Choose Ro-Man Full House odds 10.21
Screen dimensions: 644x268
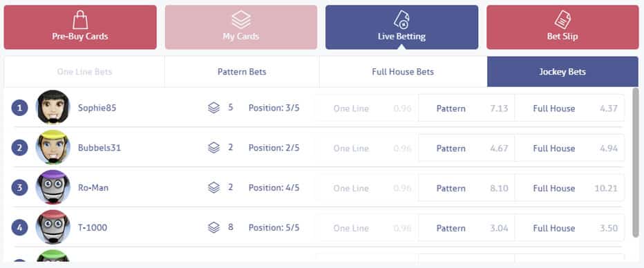[569, 188]
